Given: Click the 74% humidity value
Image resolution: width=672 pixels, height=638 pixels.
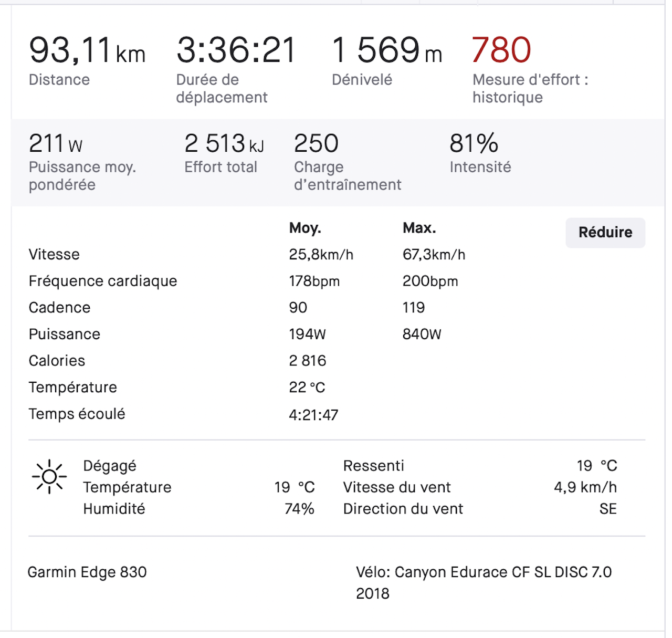Looking at the screenshot, I should click(299, 509).
